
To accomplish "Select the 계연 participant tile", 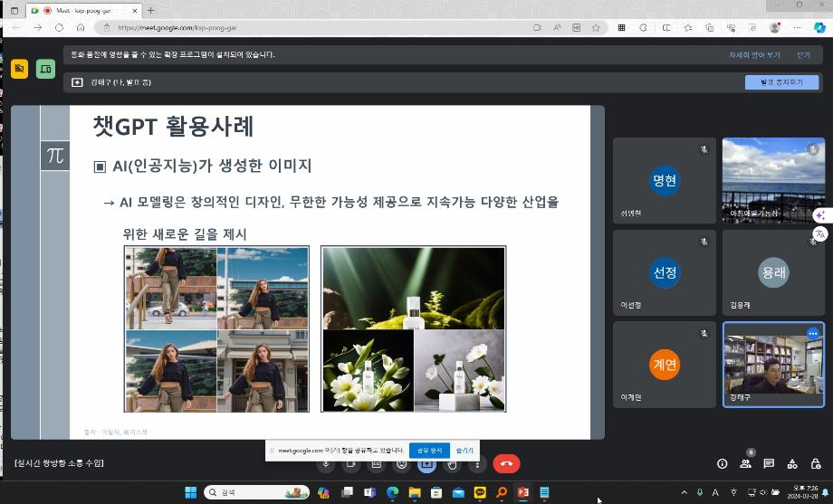I will 665,365.
